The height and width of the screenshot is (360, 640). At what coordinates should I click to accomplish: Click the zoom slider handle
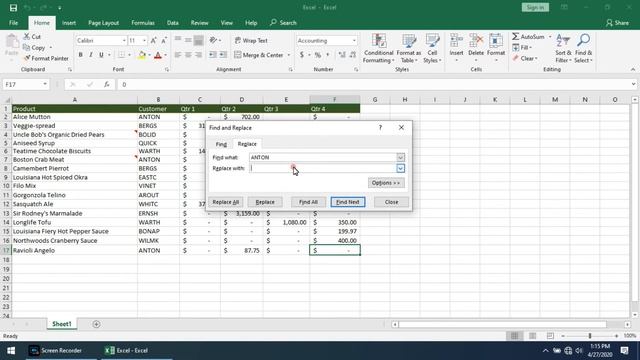(x=590, y=336)
